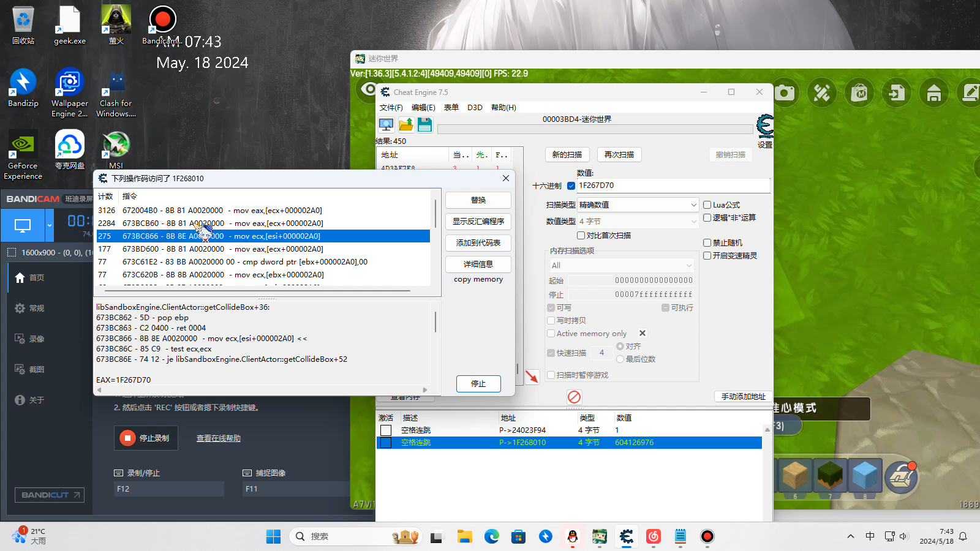Open the memory region dropdown showing All

[621, 266]
